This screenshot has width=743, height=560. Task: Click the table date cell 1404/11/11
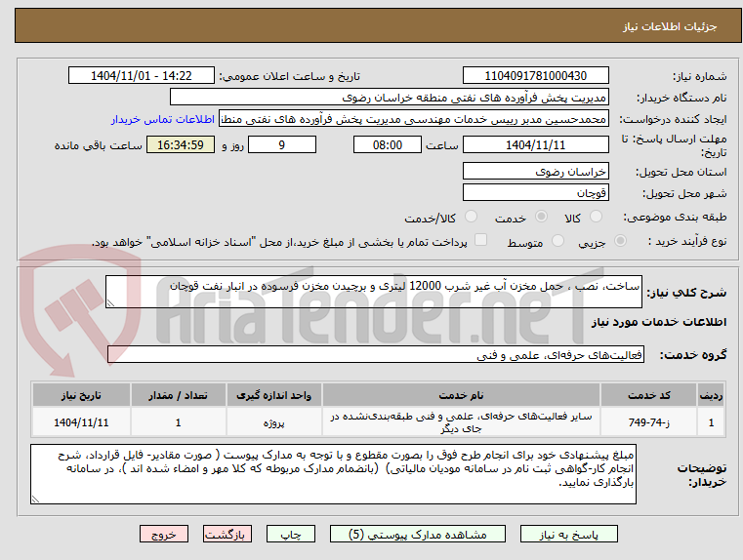tap(81, 421)
